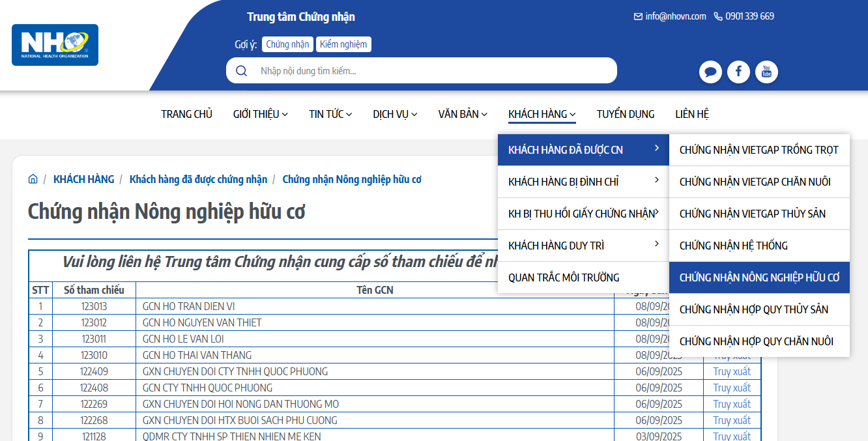
Task: Expand the Khách hàng duy trì submenu
Action: pyautogui.click(x=583, y=246)
